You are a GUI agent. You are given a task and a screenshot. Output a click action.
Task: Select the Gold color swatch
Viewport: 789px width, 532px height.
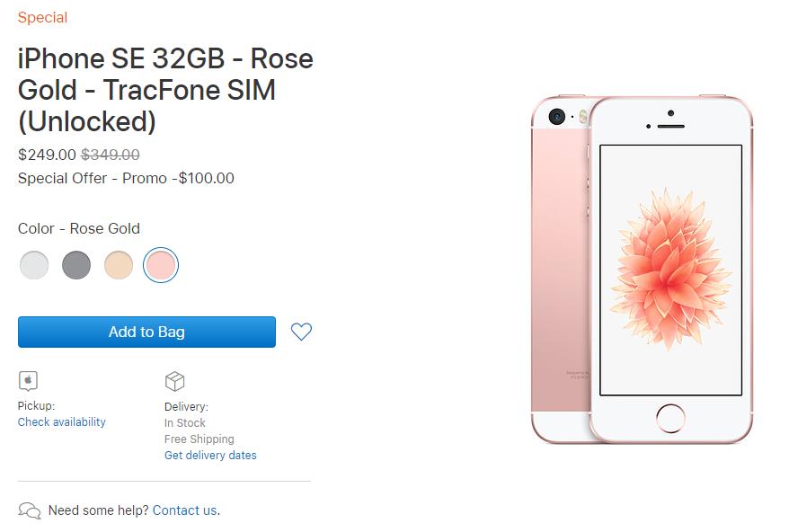click(119, 265)
